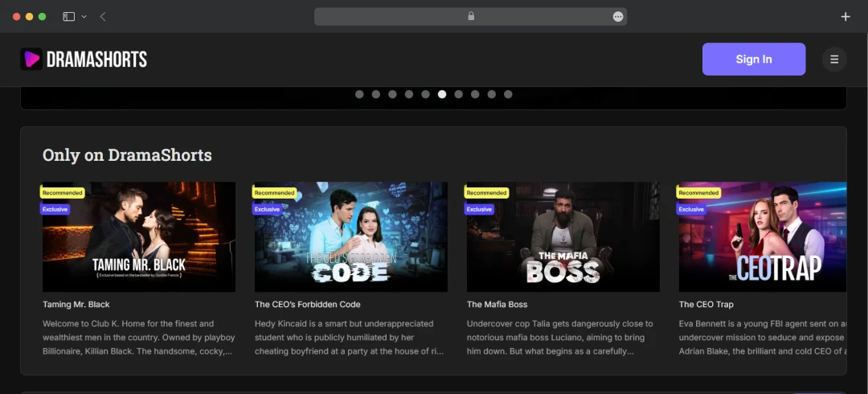
Task: Click Recommended badge on The CEO Trap
Action: [698, 193]
